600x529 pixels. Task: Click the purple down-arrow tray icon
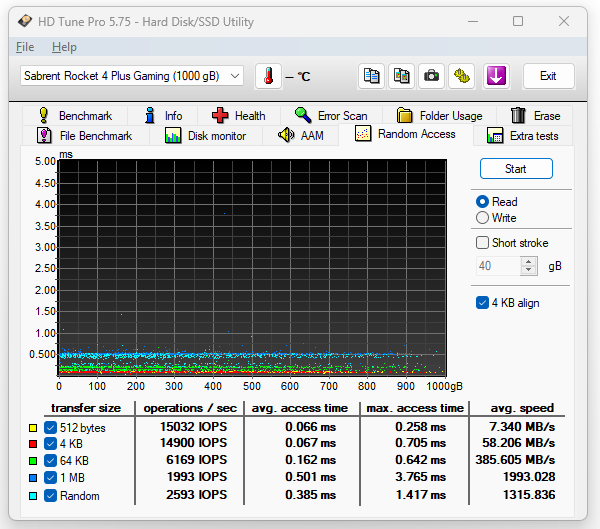496,76
